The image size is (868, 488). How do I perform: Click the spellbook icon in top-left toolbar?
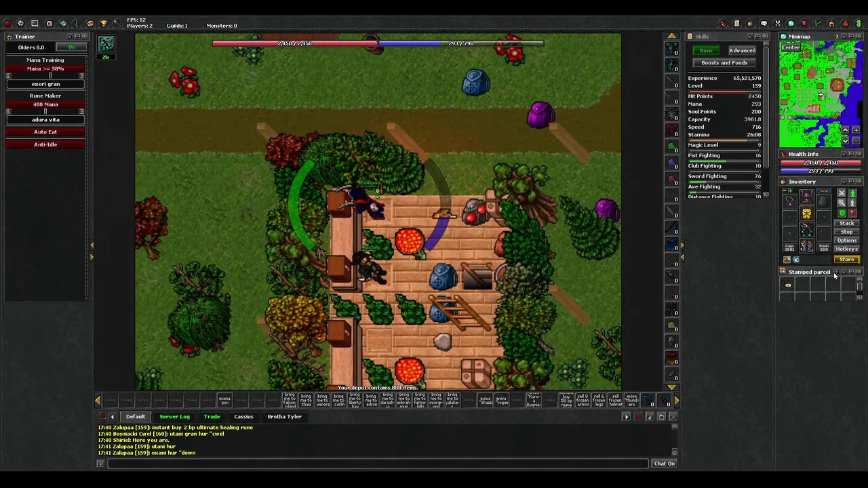coord(63,24)
